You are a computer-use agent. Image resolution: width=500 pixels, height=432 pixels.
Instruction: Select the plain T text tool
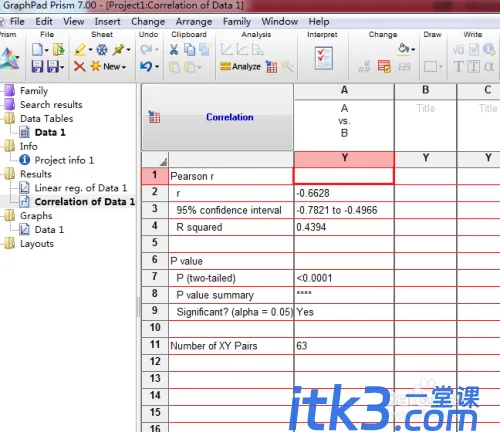tap(459, 66)
